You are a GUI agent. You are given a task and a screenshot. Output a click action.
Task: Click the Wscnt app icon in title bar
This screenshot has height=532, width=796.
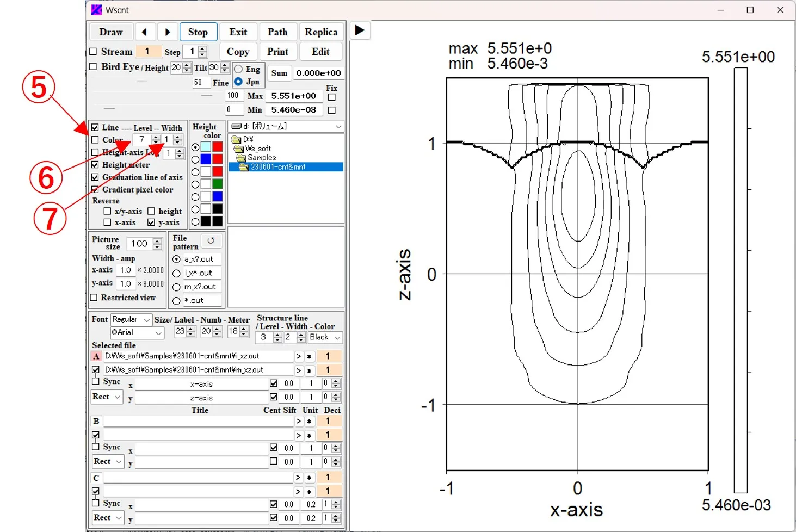(96, 10)
